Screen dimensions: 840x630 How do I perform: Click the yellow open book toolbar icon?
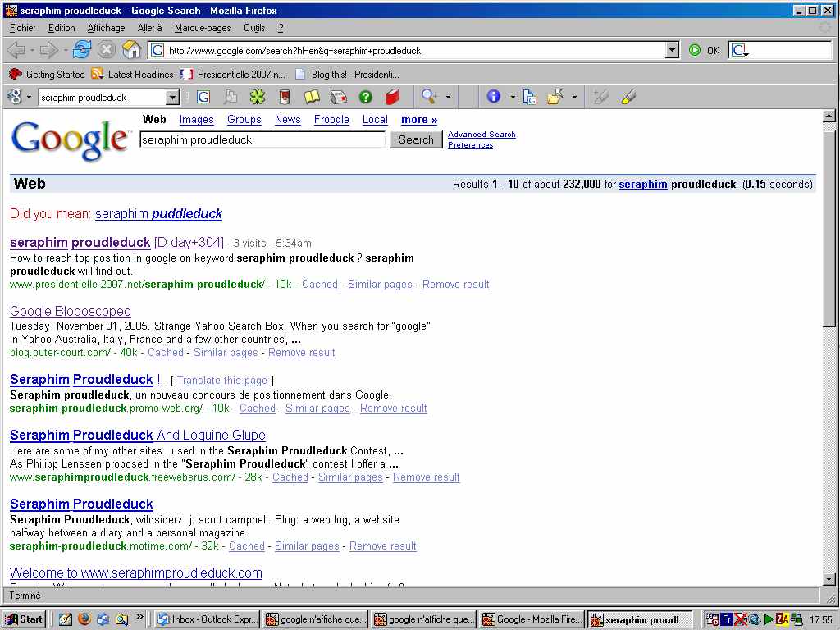[x=313, y=97]
